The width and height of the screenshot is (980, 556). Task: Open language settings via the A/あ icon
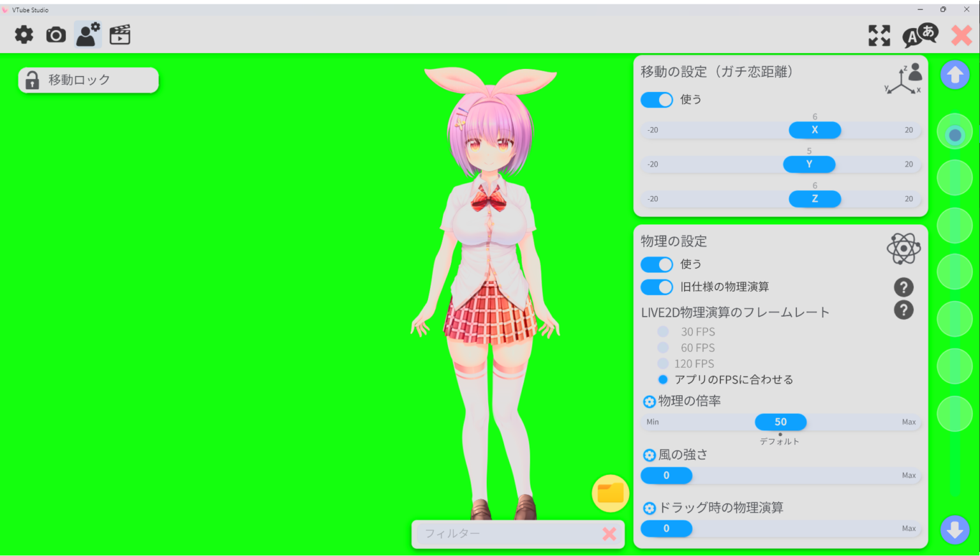coord(921,36)
